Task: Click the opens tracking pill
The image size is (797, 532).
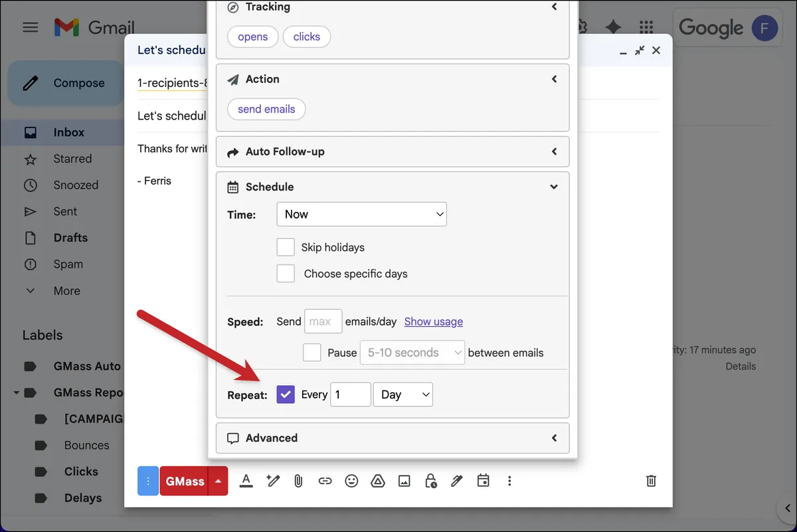Action: click(x=252, y=37)
